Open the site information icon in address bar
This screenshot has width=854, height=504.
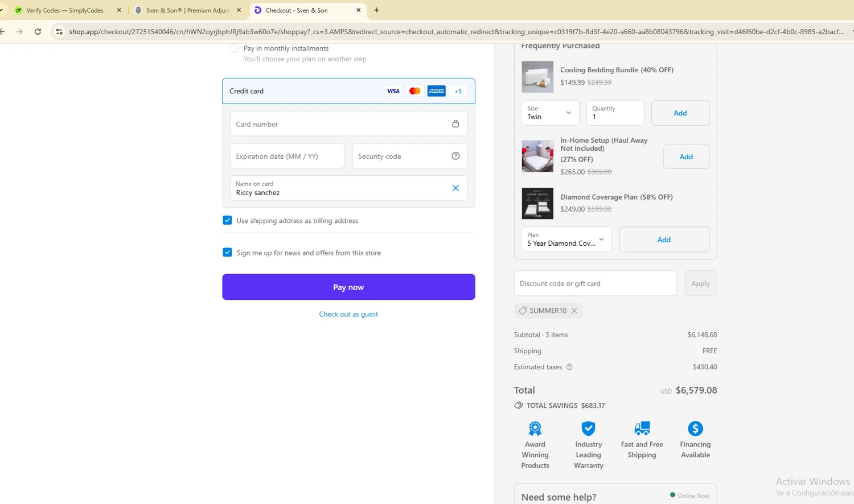click(x=59, y=32)
